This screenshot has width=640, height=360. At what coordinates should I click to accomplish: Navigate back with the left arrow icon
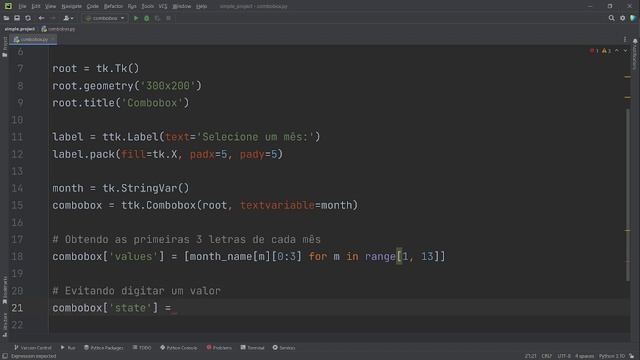click(41, 18)
